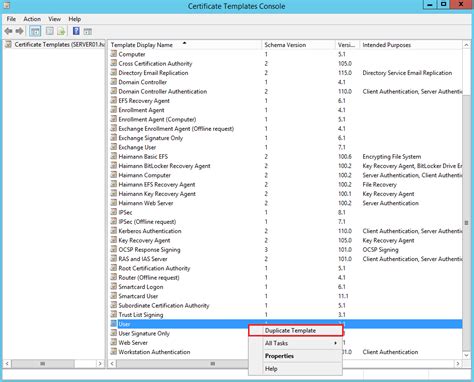The height and width of the screenshot is (382, 474).
Task: Select the Router (Offline request) template
Action: [149, 277]
